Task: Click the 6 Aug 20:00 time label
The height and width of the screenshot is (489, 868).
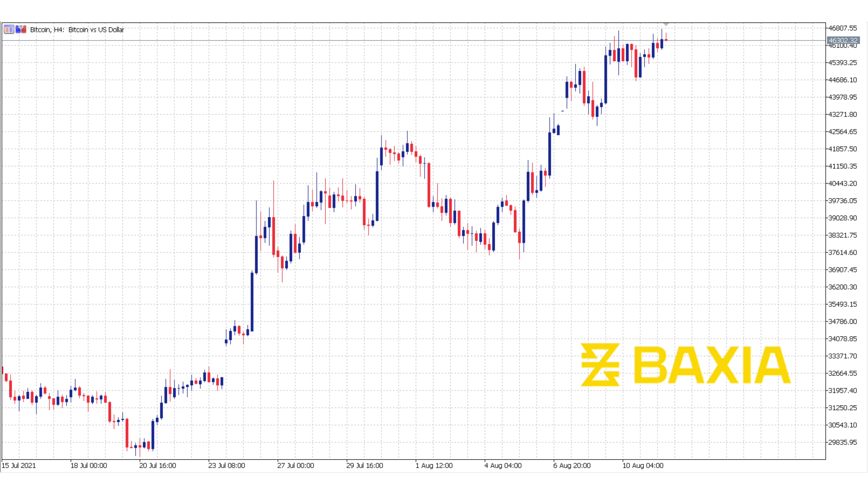Action: coord(572,465)
